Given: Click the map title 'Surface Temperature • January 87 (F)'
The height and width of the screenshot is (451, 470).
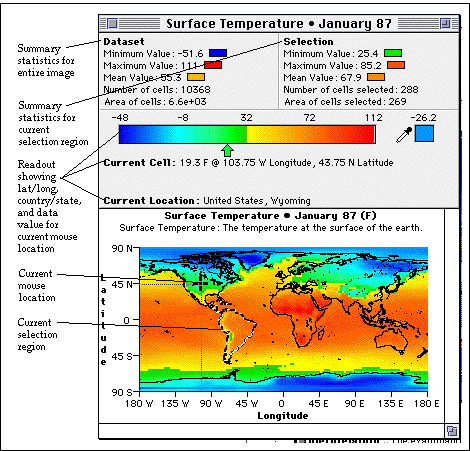Looking at the screenshot, I should click(270, 216).
